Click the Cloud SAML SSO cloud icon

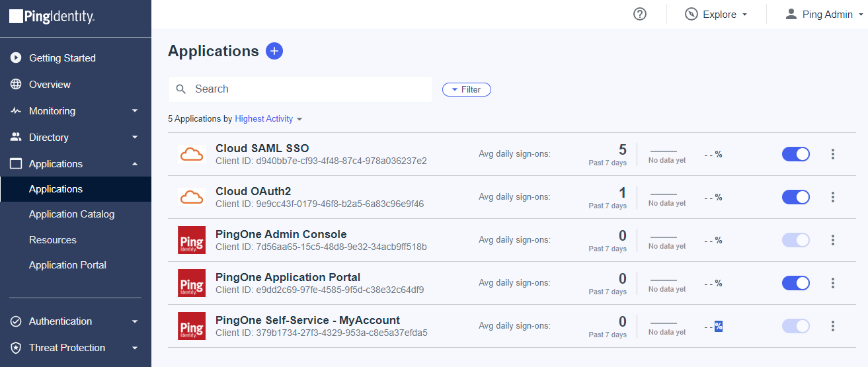pos(192,154)
